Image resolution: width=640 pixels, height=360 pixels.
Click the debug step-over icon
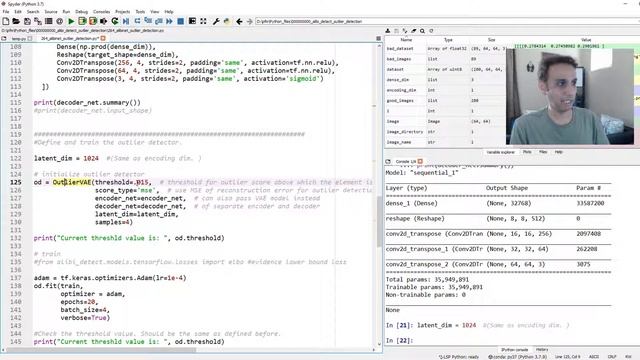[137, 21]
